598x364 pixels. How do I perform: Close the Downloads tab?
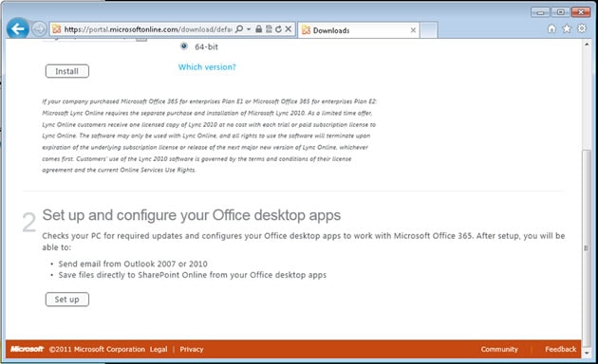coord(413,30)
